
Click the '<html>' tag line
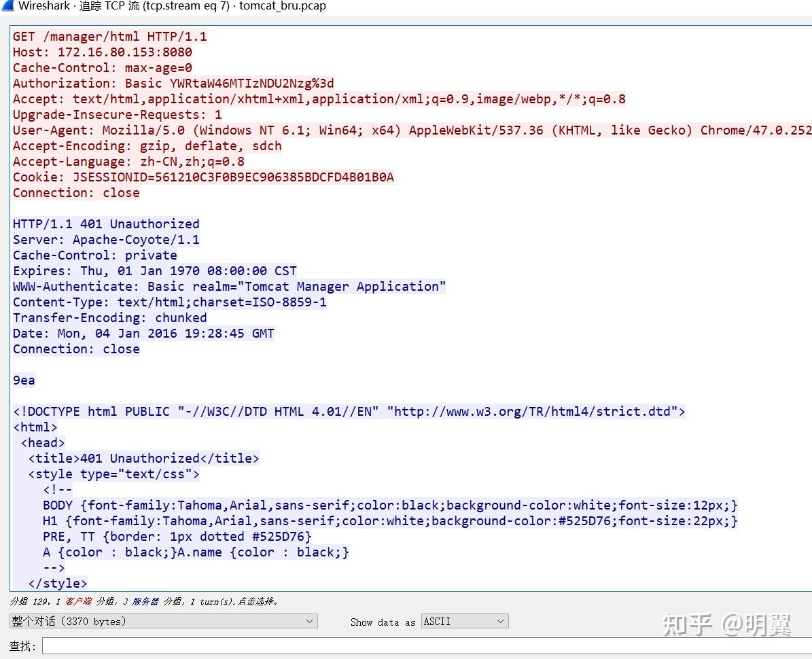(x=35, y=427)
